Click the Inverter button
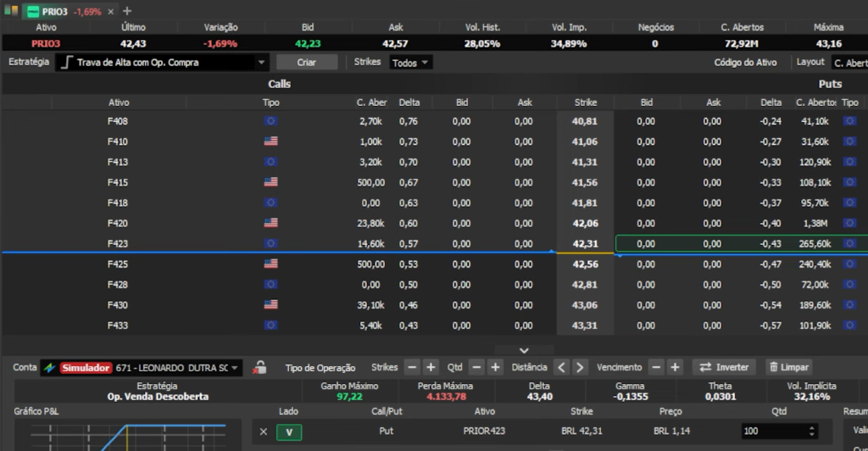868x451 pixels. click(725, 367)
